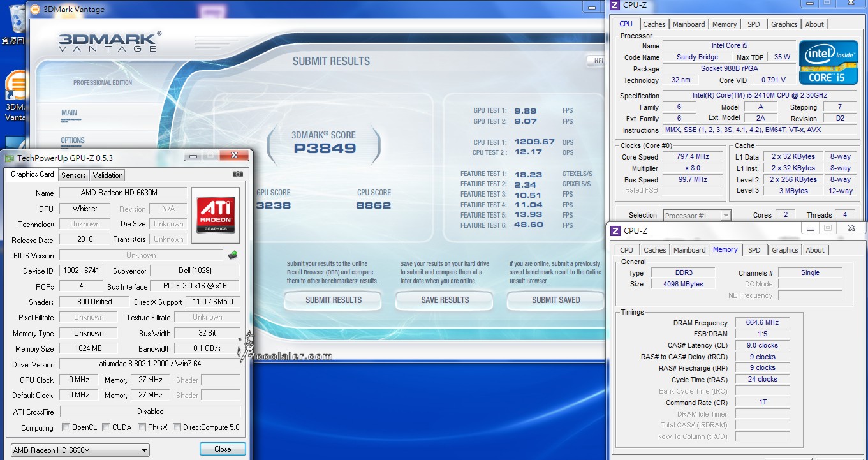Click the SAVE RESULTS button
The image size is (868, 460).
[x=445, y=300]
